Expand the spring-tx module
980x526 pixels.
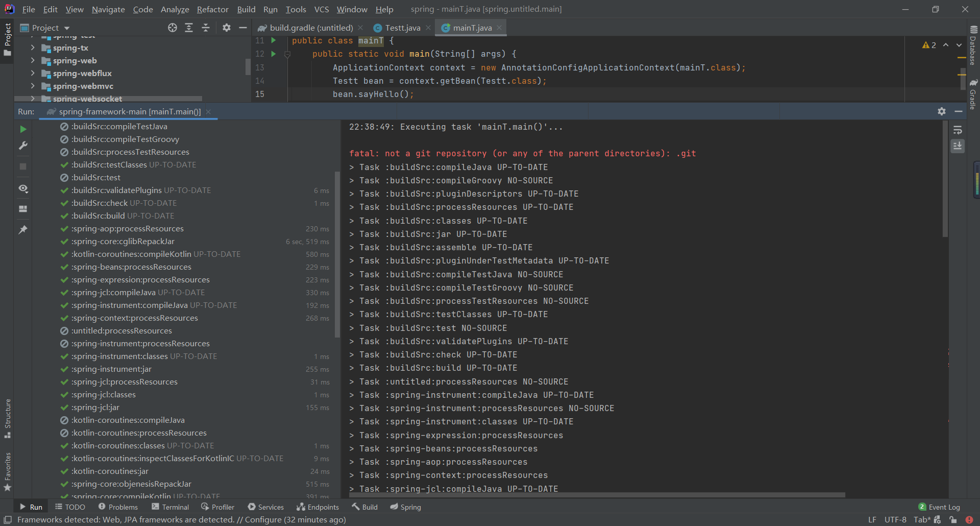(33, 47)
